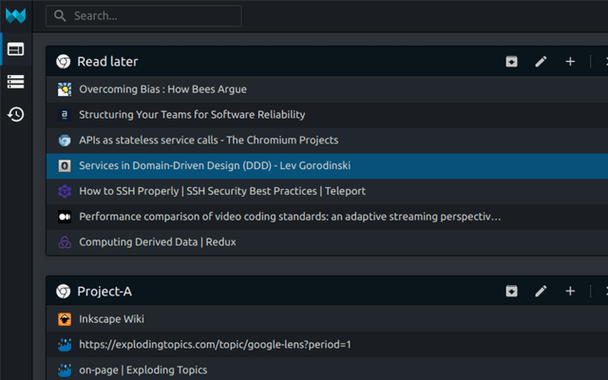This screenshot has width=608, height=380.
Task: Click favicon of Structuring Your Teams entry
Action: click(64, 115)
